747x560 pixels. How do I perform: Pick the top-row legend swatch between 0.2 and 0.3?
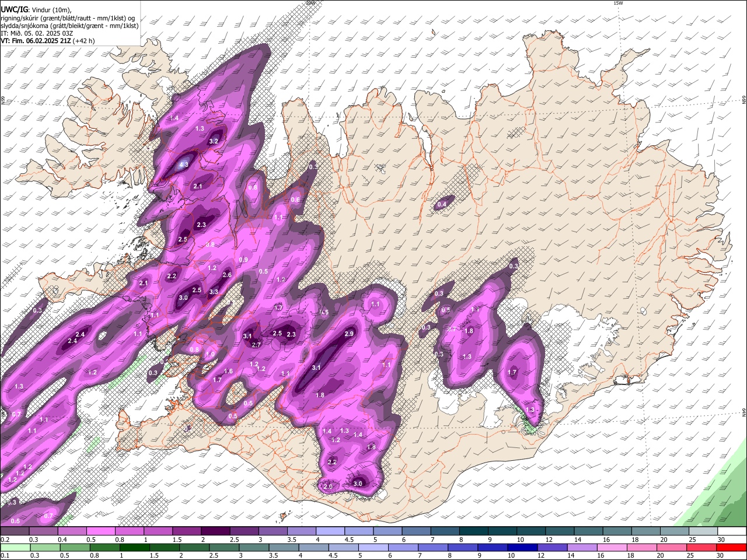click(x=15, y=531)
